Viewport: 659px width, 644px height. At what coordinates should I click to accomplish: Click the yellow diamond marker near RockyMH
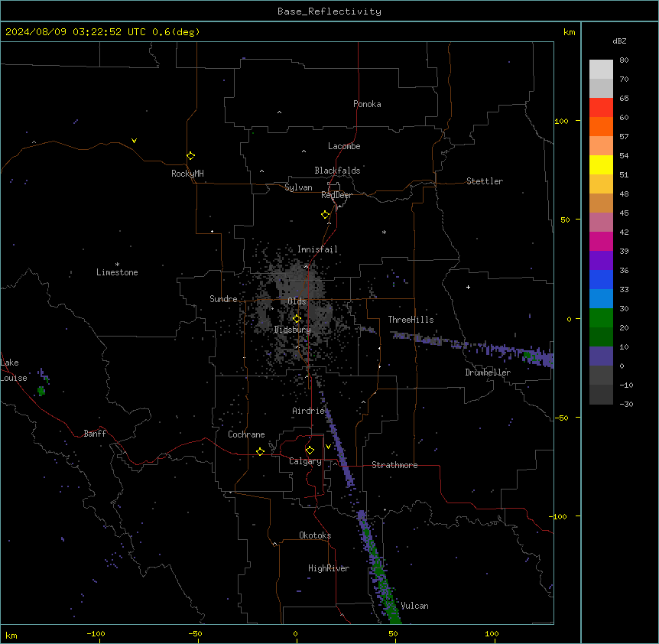tap(191, 156)
